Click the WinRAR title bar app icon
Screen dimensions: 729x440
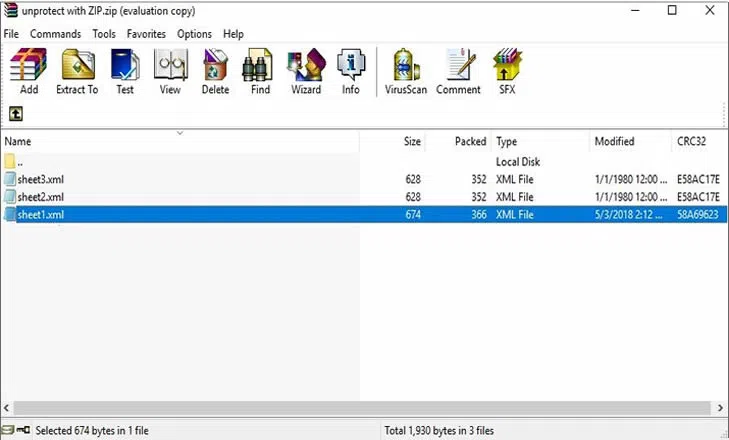(x=10, y=10)
